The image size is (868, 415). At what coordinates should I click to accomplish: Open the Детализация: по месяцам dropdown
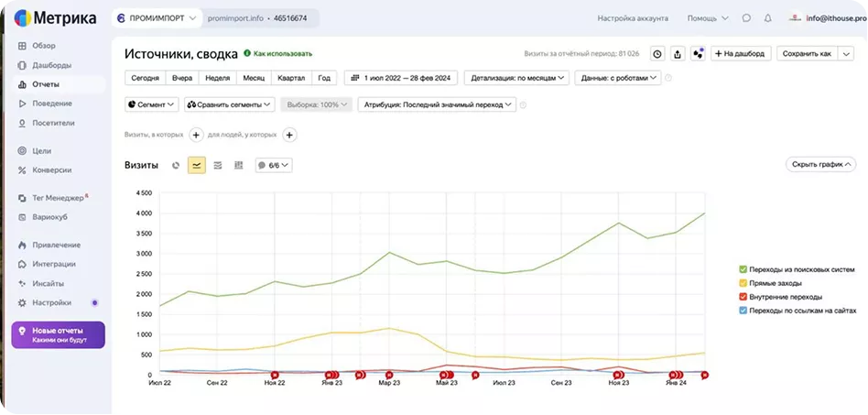tap(517, 78)
